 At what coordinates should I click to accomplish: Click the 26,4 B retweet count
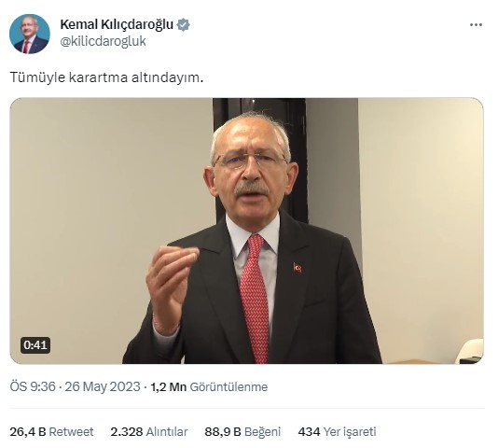(28, 432)
